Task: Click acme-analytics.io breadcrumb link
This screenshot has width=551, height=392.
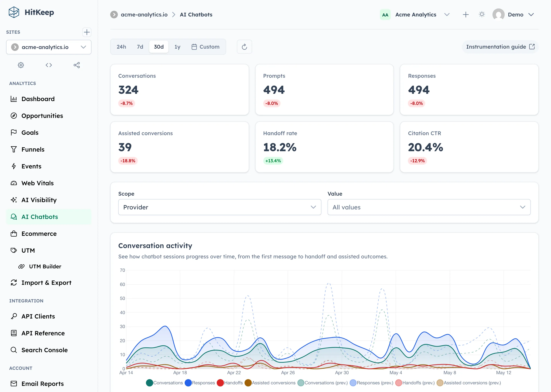Action: pos(144,15)
